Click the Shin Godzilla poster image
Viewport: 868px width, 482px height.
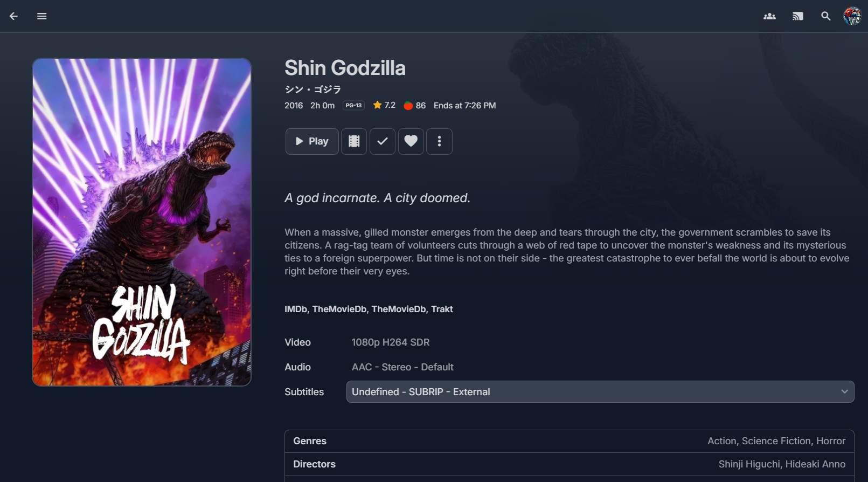tap(142, 222)
